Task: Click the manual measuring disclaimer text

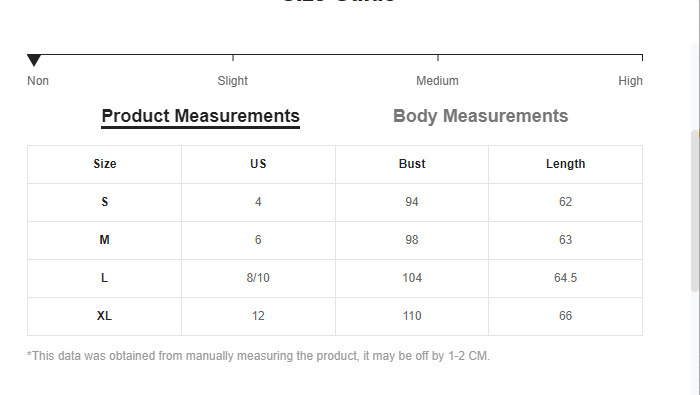Action: tap(258, 356)
